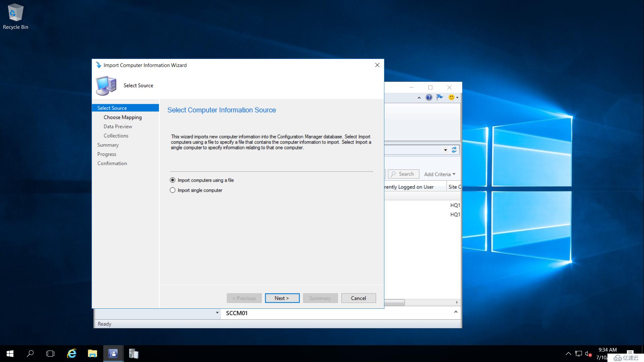Image resolution: width=644 pixels, height=362 pixels.
Task: Click the help icon in the toolbar
Action: (x=429, y=97)
